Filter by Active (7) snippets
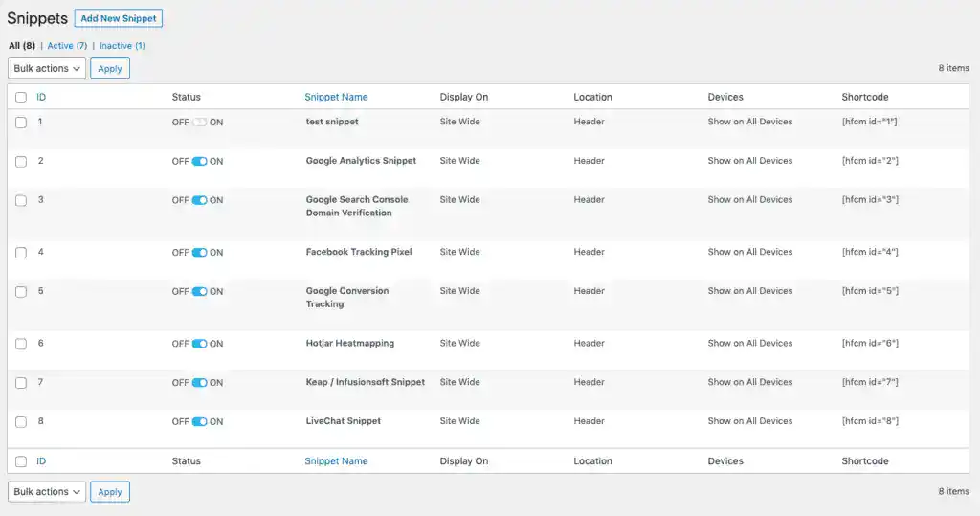 67,46
